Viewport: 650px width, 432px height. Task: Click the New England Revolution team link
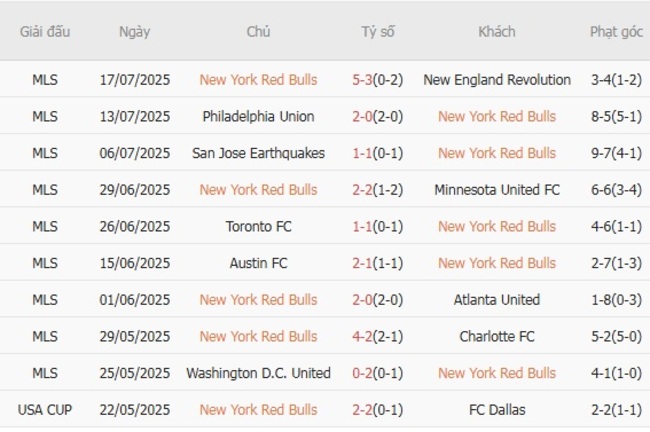pyautogui.click(x=497, y=79)
